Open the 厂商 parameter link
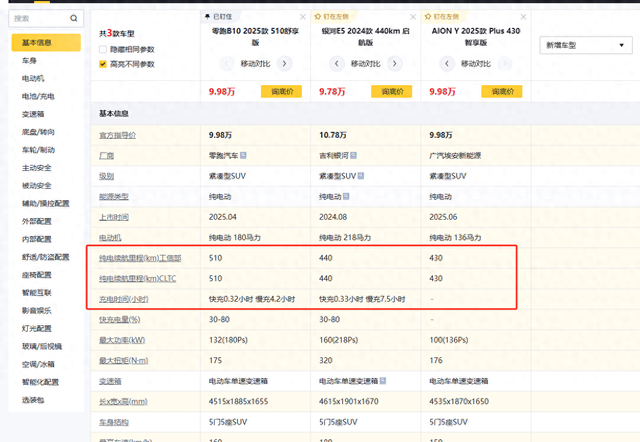Image resolution: width=640 pixels, height=442 pixels. 107,155
